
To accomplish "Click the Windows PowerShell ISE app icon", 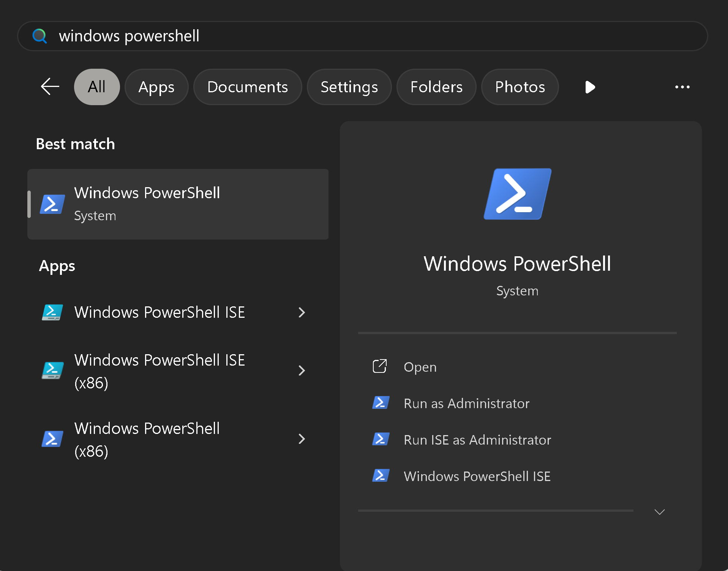I will [52, 312].
